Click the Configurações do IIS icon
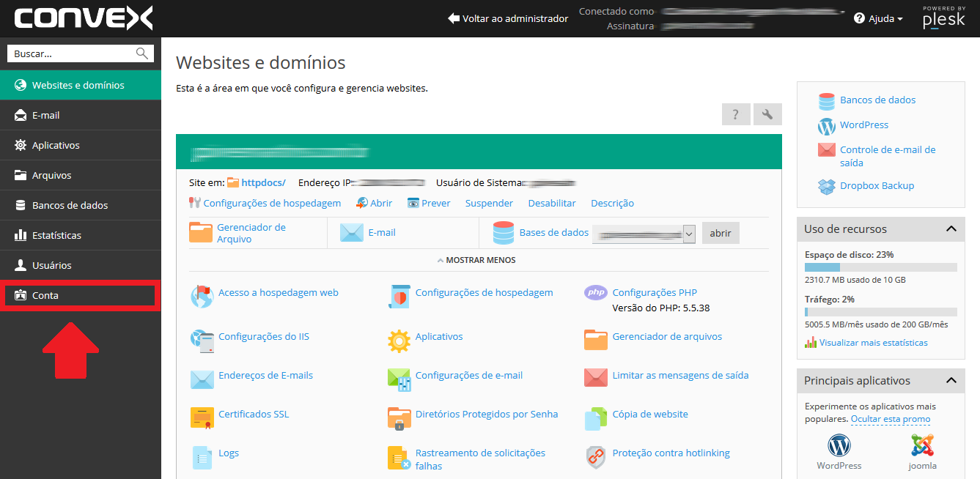Image resolution: width=980 pixels, height=479 pixels. [x=202, y=340]
